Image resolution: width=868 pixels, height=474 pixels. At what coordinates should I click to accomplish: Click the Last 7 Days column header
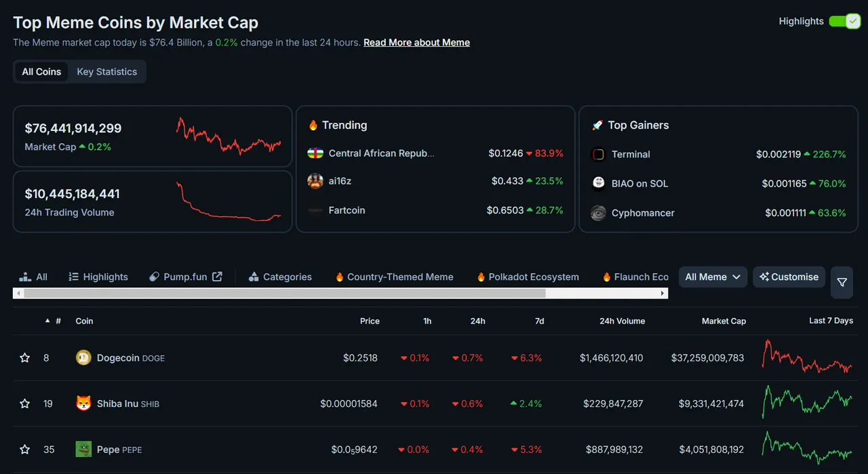pos(831,321)
